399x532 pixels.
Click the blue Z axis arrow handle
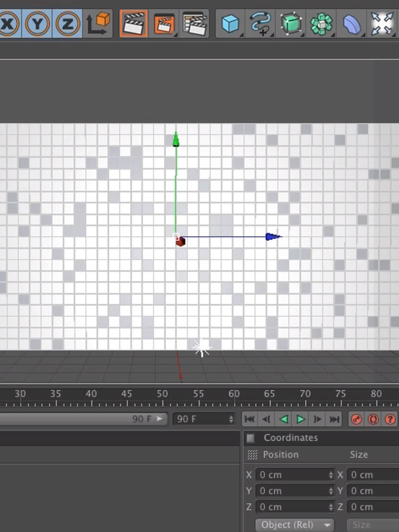pyautogui.click(x=273, y=237)
